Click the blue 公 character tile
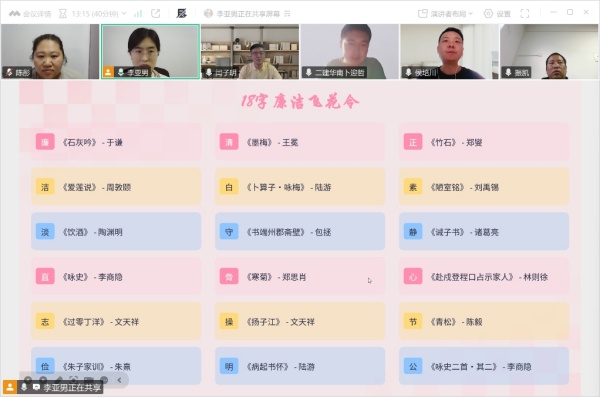Viewport: 600px width, 397px height. [413, 366]
